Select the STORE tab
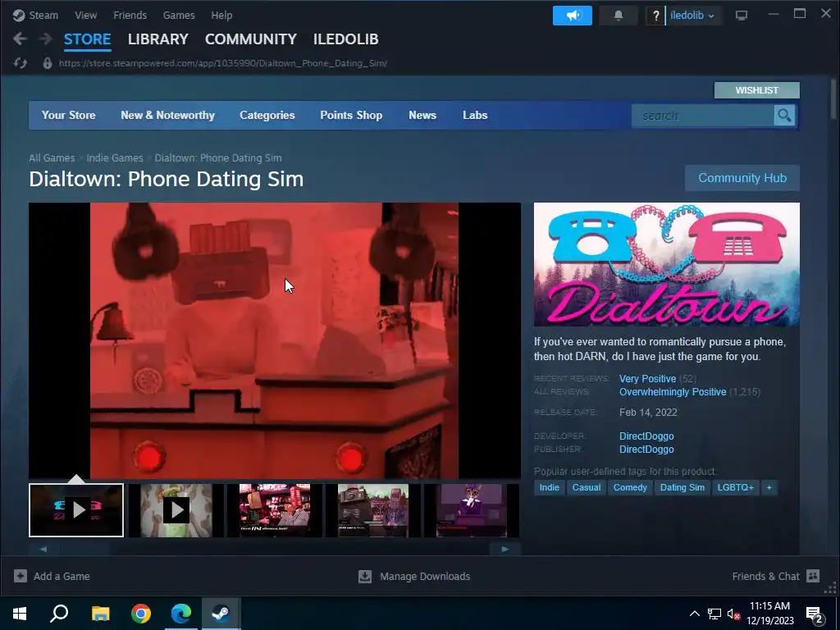The width and height of the screenshot is (840, 630). (87, 39)
